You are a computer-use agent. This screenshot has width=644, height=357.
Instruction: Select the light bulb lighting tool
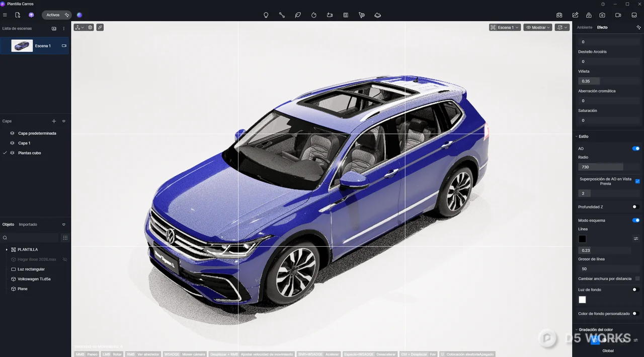(x=266, y=15)
